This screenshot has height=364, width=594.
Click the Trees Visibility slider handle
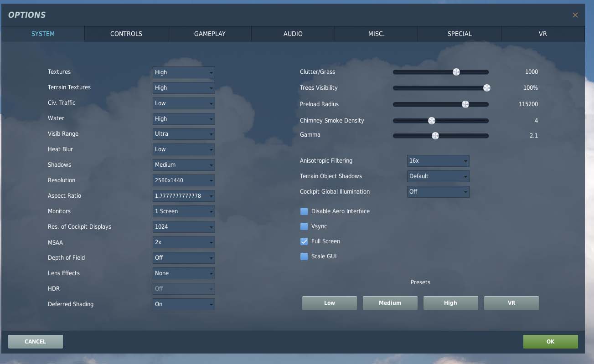[x=486, y=88]
